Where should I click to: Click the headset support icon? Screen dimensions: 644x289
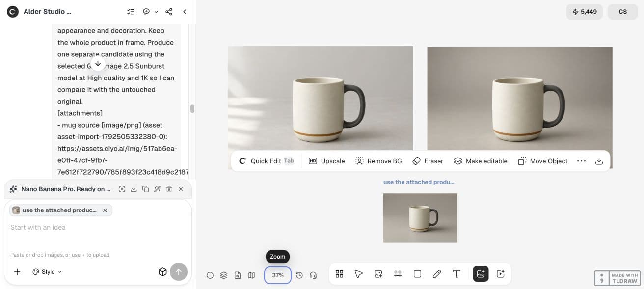(x=313, y=275)
